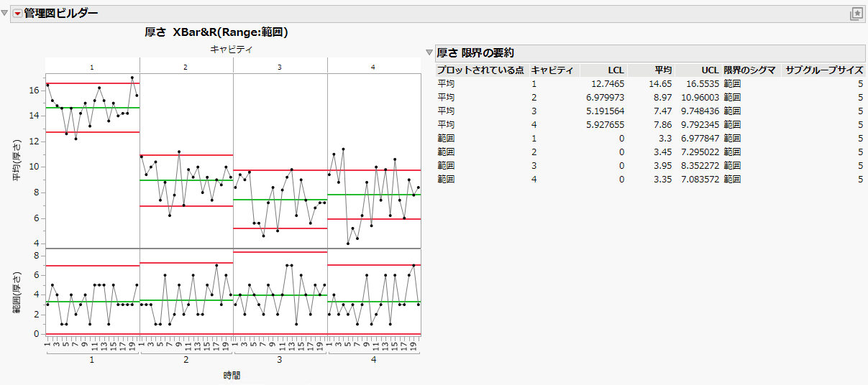Select the LCL column header
868x385 pixels.
pyautogui.click(x=616, y=70)
